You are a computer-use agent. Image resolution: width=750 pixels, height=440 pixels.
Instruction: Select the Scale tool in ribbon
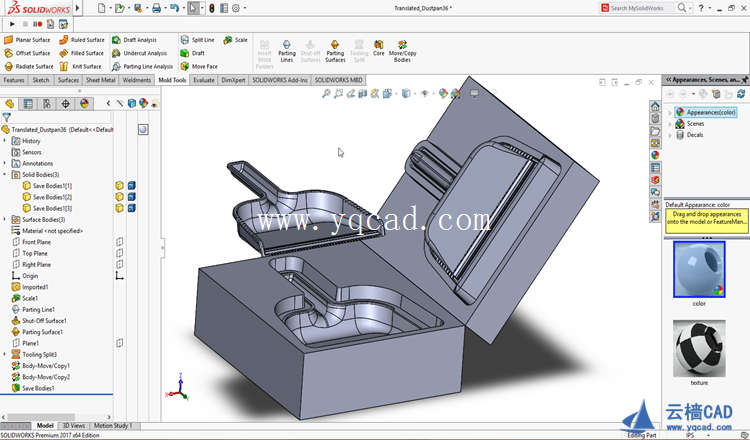235,40
